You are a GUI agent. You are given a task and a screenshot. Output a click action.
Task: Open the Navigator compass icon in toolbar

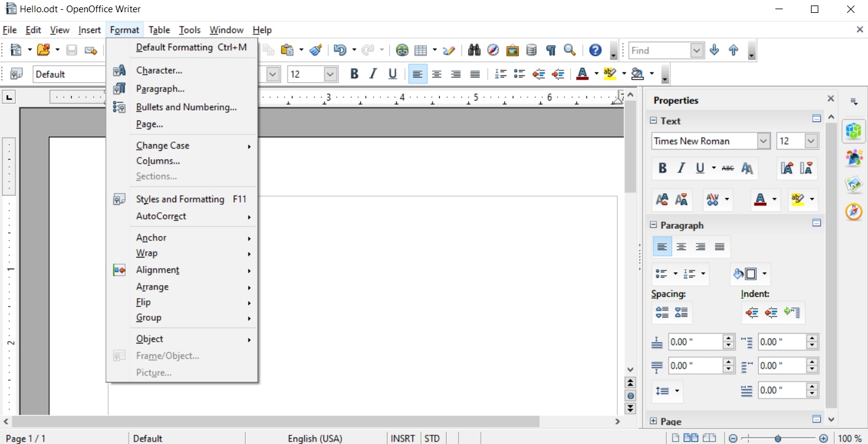click(493, 50)
